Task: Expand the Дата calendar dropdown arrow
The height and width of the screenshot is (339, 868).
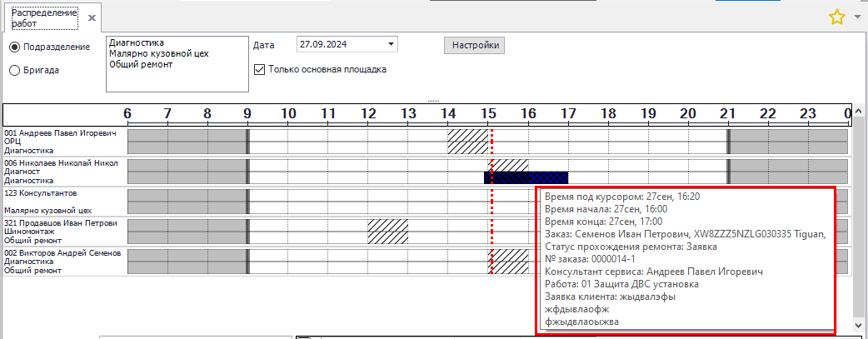Action: [391, 44]
